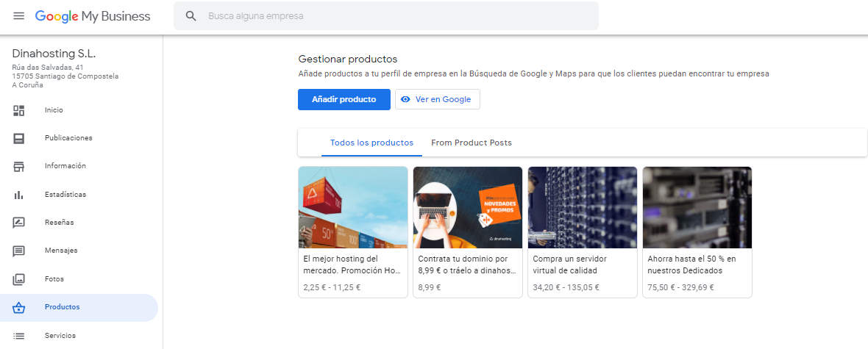The image size is (868, 349).
Task: Click price '34,20 € - 135,05 €'
Action: tap(566, 287)
